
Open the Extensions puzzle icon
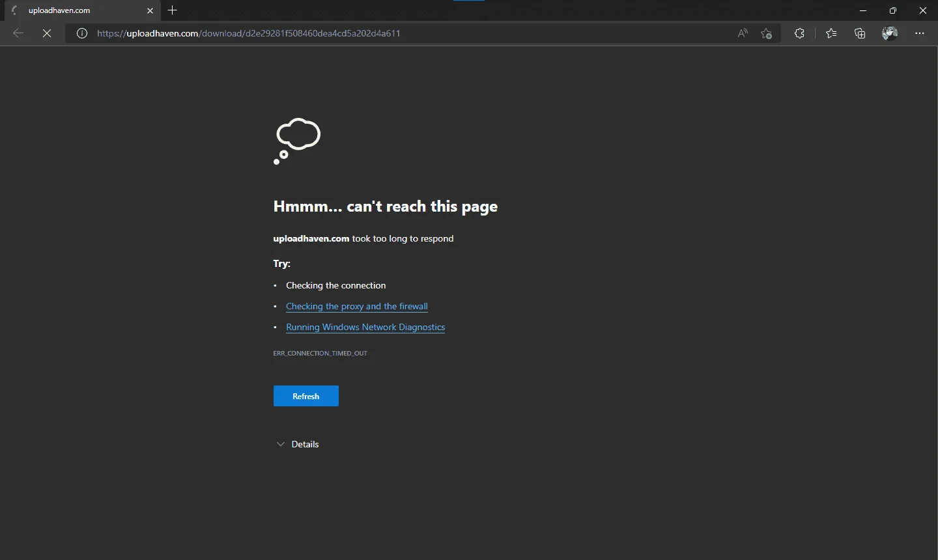point(800,33)
